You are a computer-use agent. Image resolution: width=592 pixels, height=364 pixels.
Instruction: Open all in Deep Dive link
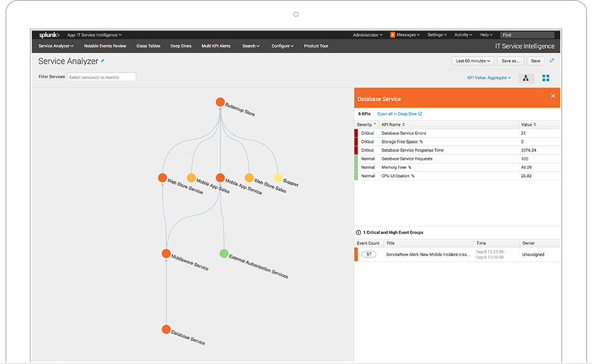399,113
